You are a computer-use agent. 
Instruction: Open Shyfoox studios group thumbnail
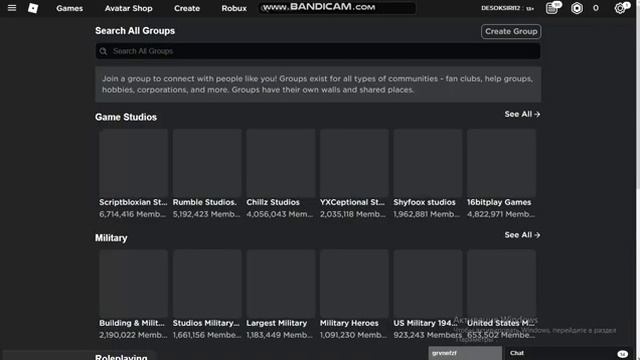pyautogui.click(x=428, y=163)
